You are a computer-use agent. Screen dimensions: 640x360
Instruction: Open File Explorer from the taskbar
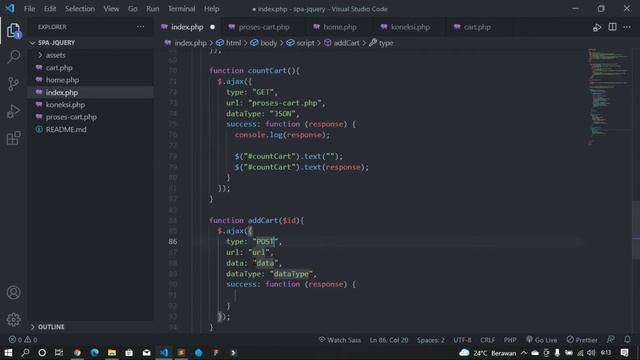coord(112,353)
